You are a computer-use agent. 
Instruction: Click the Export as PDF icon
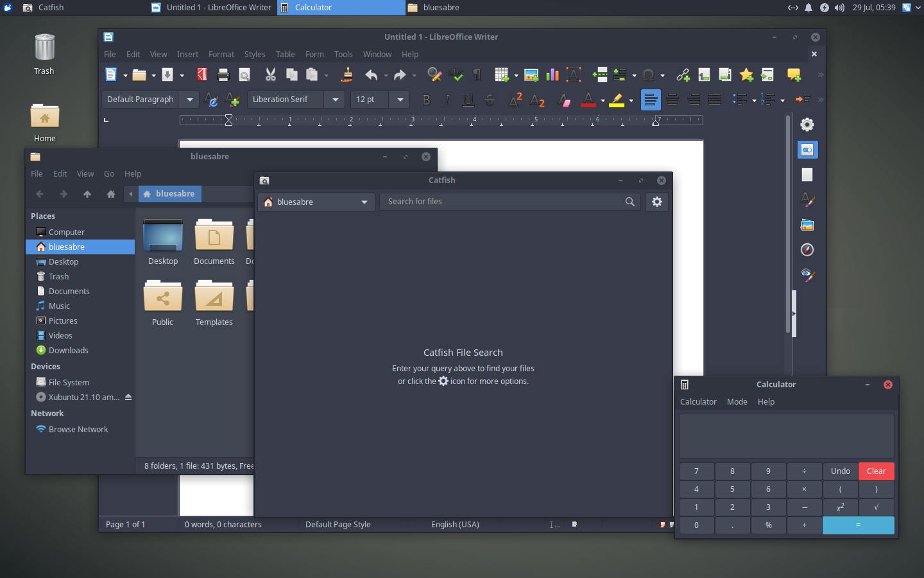tap(201, 74)
